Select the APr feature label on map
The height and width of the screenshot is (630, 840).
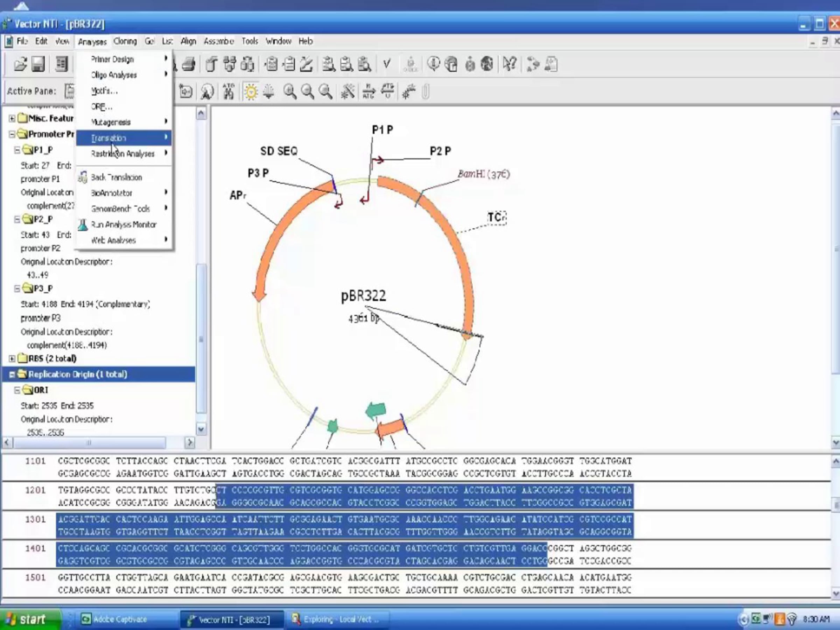238,195
